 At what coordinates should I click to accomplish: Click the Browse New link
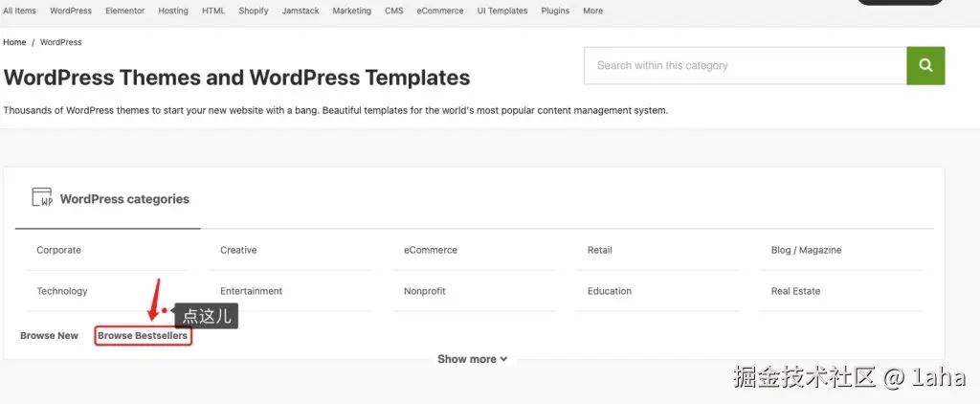[x=50, y=336]
